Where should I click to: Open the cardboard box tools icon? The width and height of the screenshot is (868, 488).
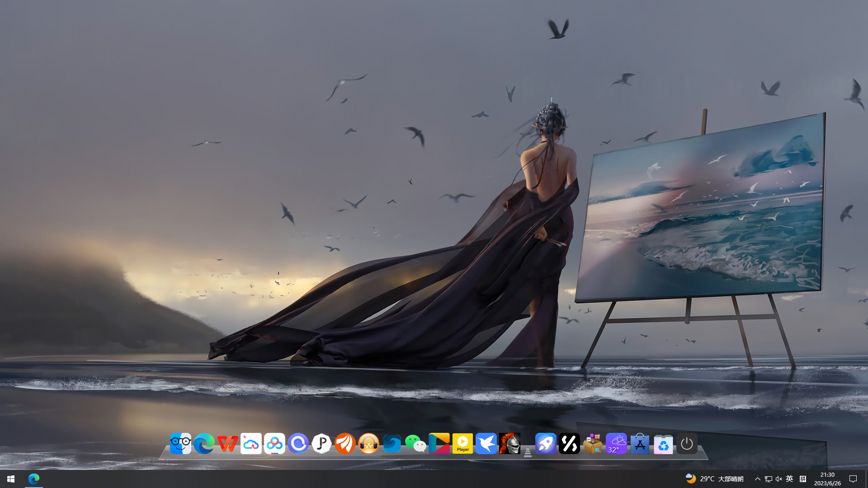click(x=593, y=444)
